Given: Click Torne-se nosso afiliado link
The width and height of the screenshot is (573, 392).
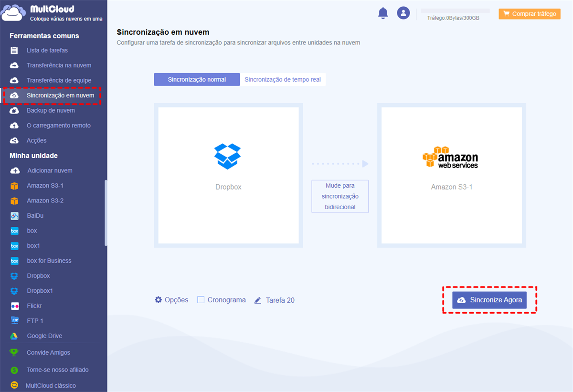Looking at the screenshot, I should tap(58, 370).
